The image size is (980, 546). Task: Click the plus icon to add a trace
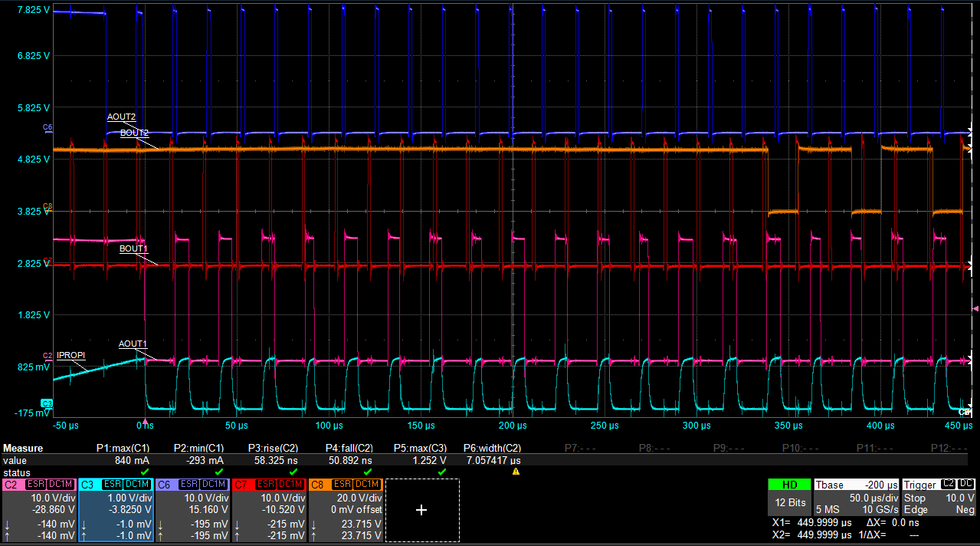point(421,510)
